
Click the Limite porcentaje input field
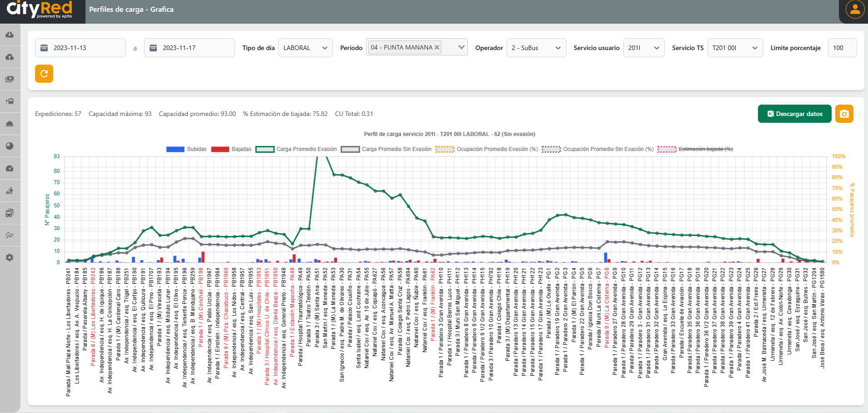point(842,48)
